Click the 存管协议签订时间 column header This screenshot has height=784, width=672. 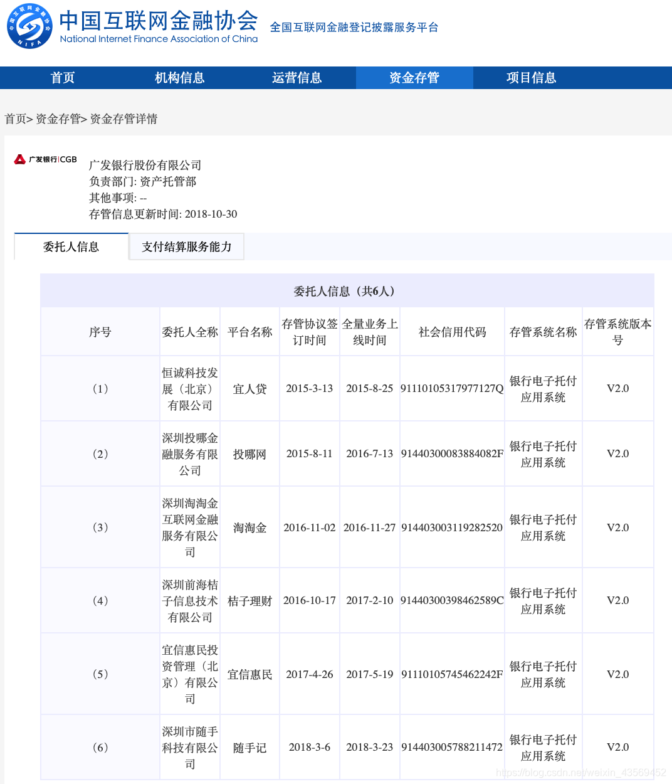click(310, 332)
